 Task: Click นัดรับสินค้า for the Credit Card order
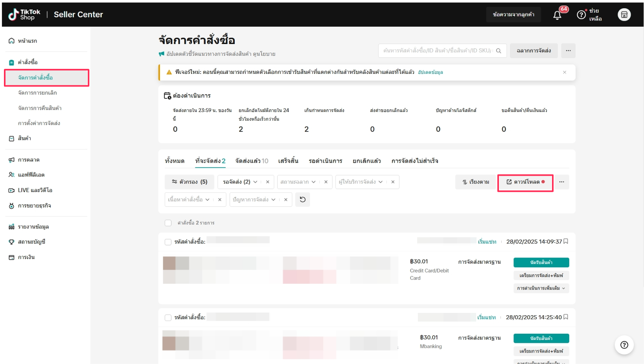click(541, 262)
